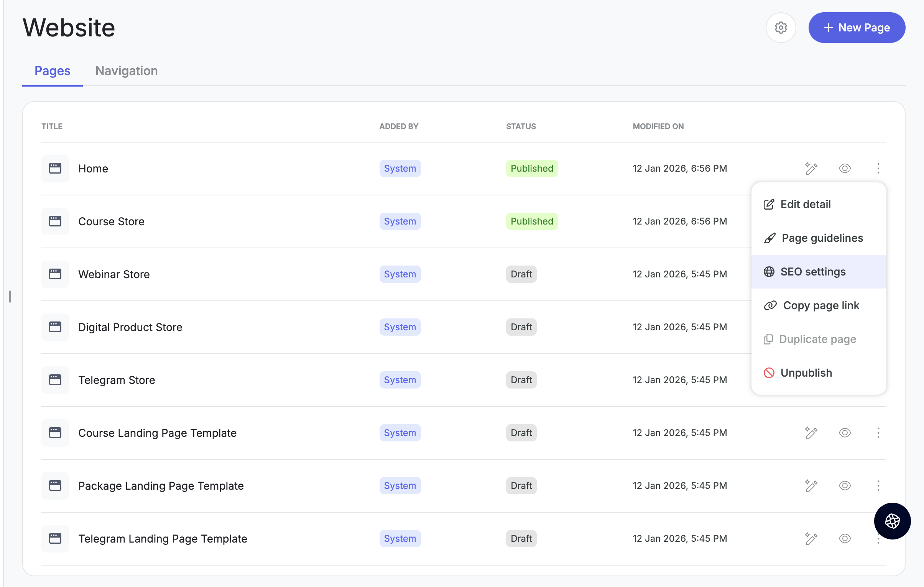The height and width of the screenshot is (587, 924).
Task: Preview Package Landing Page Template via eye
Action: tap(845, 486)
